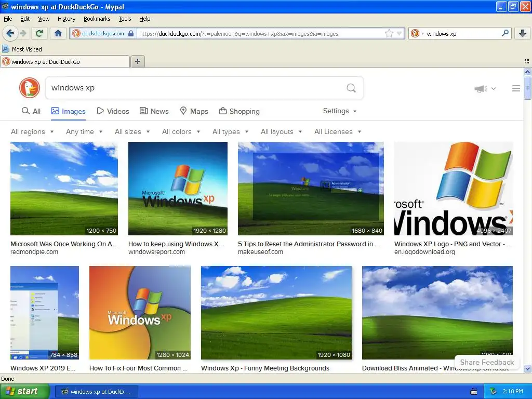Viewport: 532px width, 399px height.
Task: Open the Download Bliss Animated thumbnail
Action: (x=437, y=312)
